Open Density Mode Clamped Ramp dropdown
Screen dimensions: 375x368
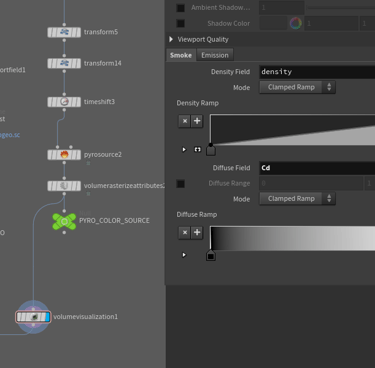tap(297, 87)
